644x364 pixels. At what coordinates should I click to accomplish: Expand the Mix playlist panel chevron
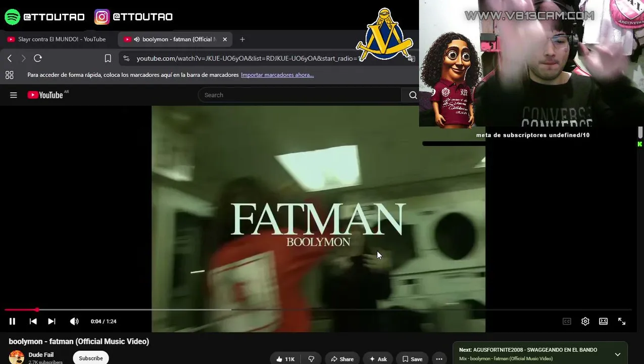[617, 354]
